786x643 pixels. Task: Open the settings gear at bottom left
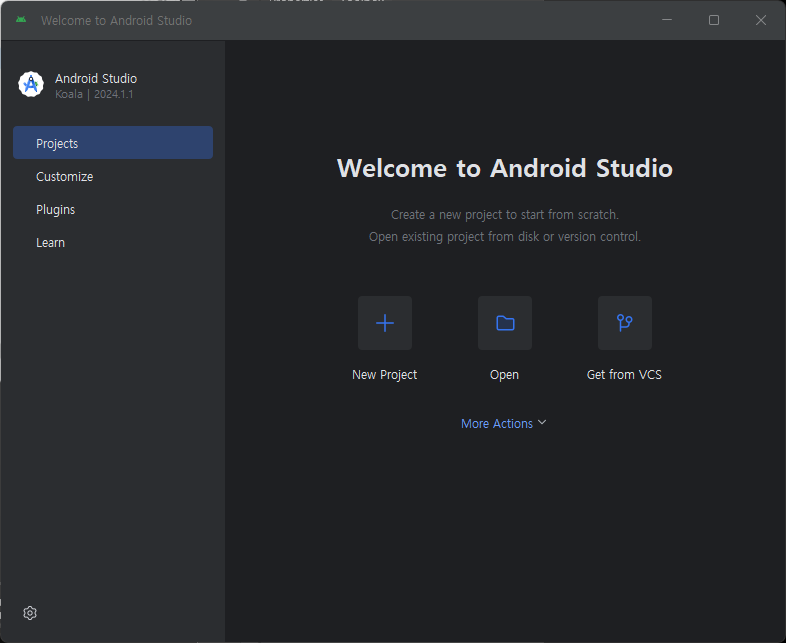click(x=30, y=613)
